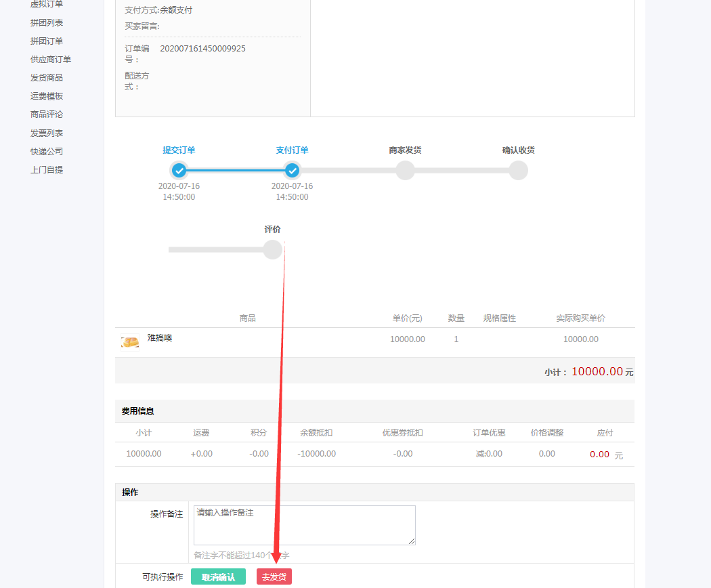Open 拼团列表 in the sidebar
The height and width of the screenshot is (588, 711).
click(x=47, y=22)
